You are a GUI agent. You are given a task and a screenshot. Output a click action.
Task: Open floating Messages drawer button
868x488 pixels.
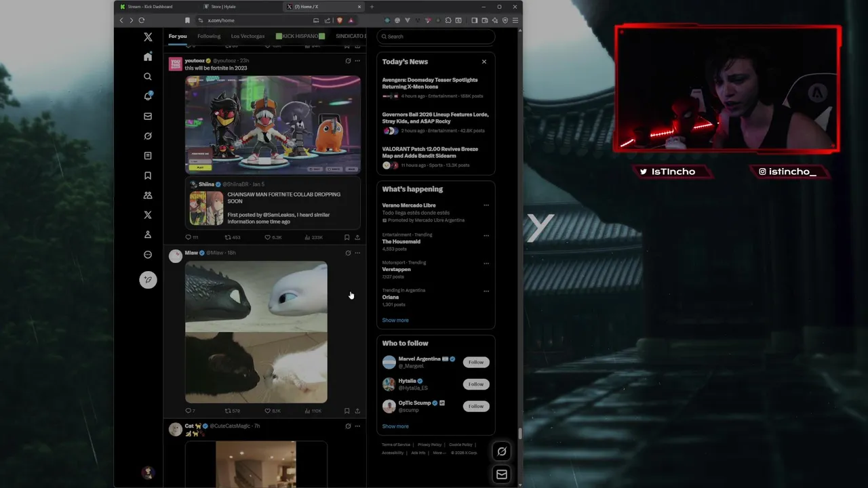pyautogui.click(x=502, y=474)
